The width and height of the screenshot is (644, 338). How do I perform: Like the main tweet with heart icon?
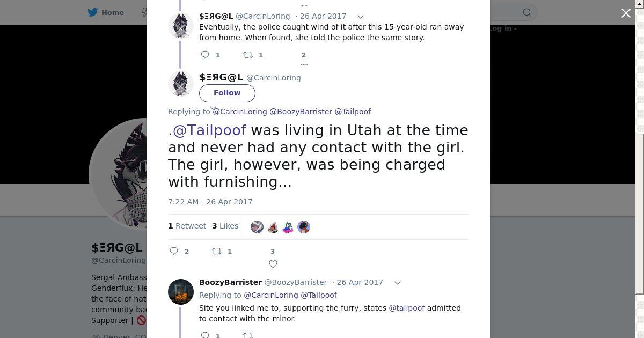(x=273, y=264)
